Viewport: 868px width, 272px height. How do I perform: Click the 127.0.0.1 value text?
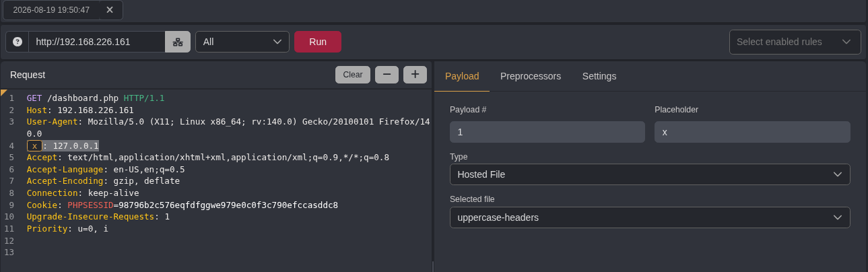click(75, 145)
